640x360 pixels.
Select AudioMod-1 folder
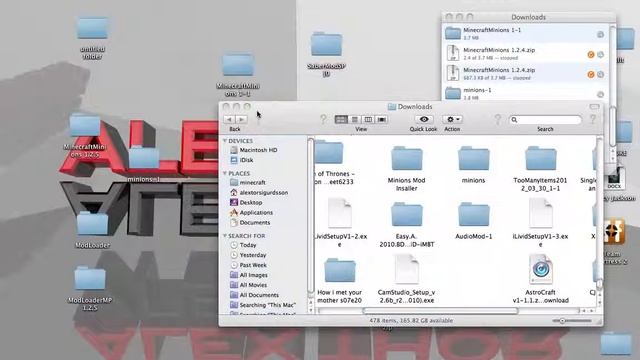[473, 214]
